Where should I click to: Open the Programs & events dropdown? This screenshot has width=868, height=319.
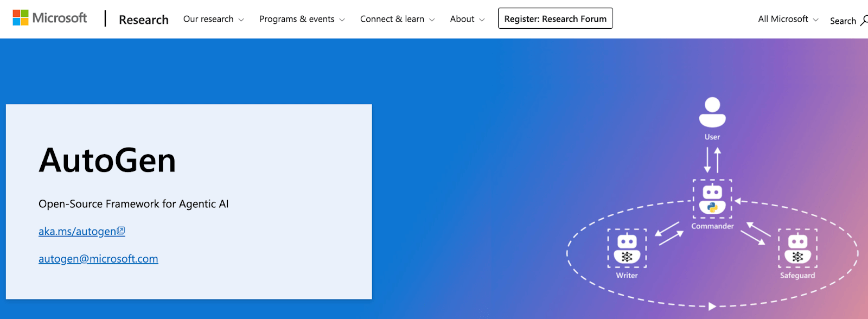click(x=302, y=19)
